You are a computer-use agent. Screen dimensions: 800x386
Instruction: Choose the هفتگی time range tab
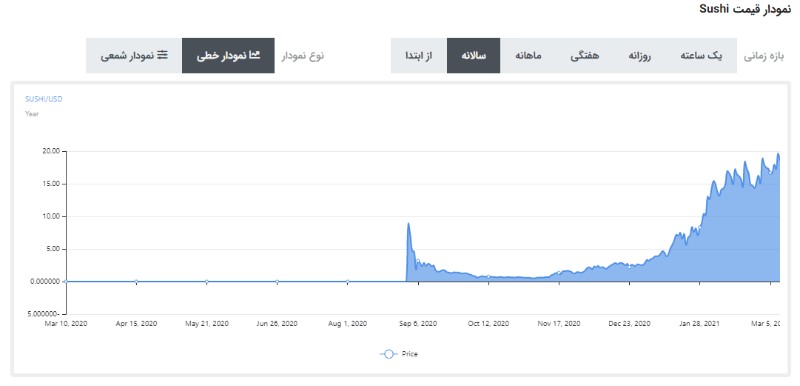pyautogui.click(x=585, y=56)
